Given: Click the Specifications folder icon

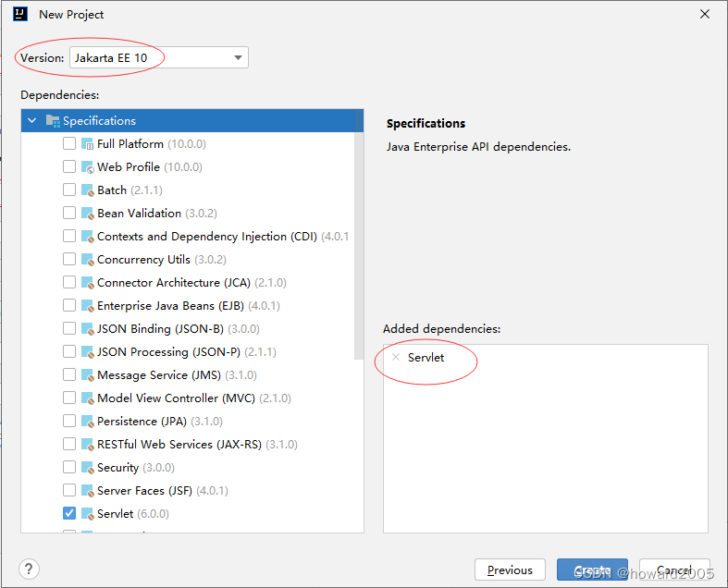Looking at the screenshot, I should point(53,121).
